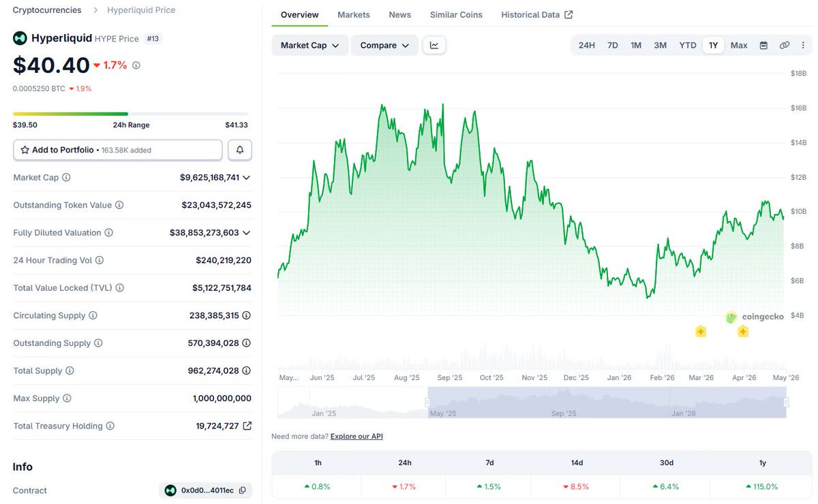
Task: Click the 0.0005250 BTC price text
Action: 39,89
